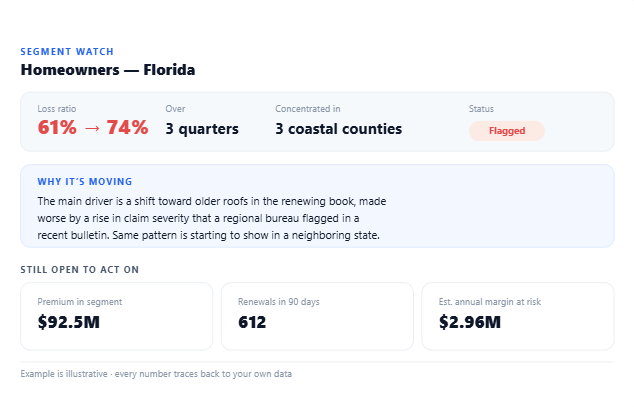Click the Loss ratio label
The height and width of the screenshot is (407, 634).
coord(57,109)
